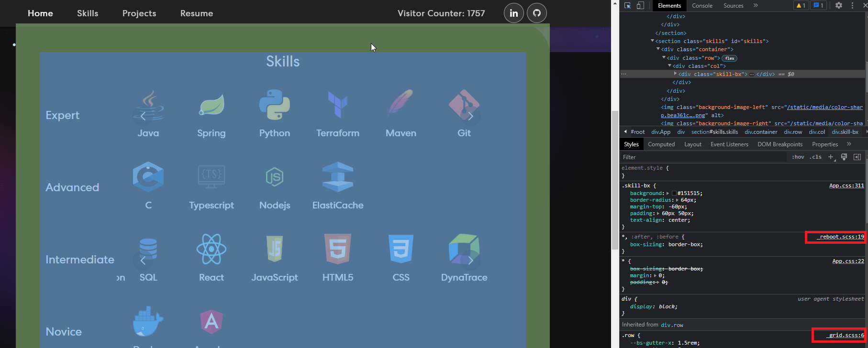This screenshot has height=348, width=868.
Task: Expand the border-radius shorthand triangle
Action: (677, 200)
